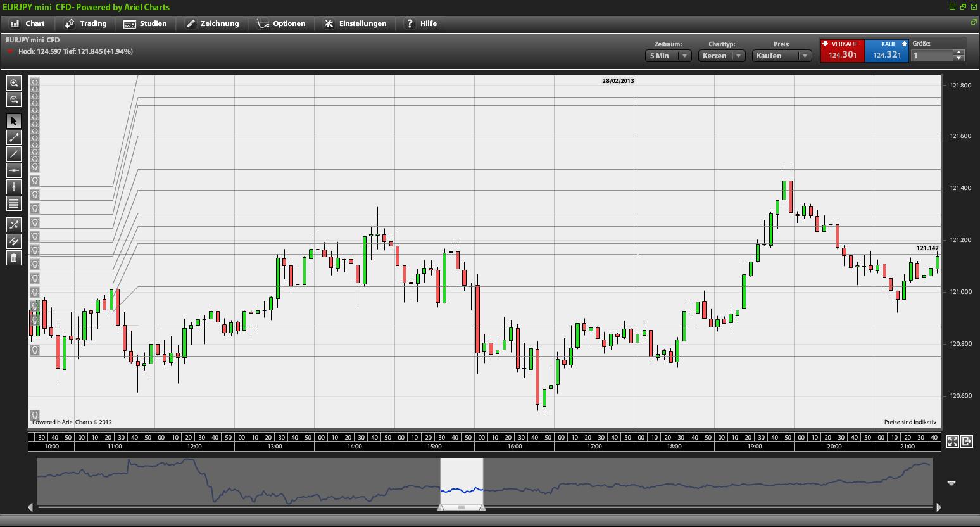Restore down the Ariel Charts window
Screen dimensions: 980x527
pos(964,7)
